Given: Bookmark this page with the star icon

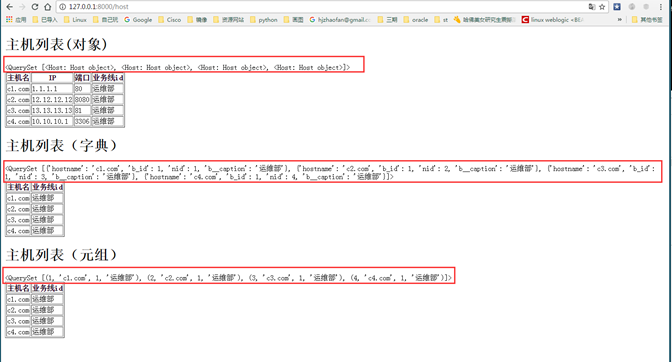Looking at the screenshot, I should coord(602,7).
